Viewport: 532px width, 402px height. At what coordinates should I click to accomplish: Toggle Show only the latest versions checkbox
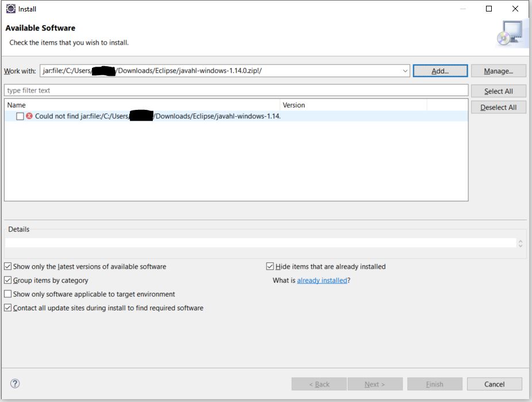(8, 266)
